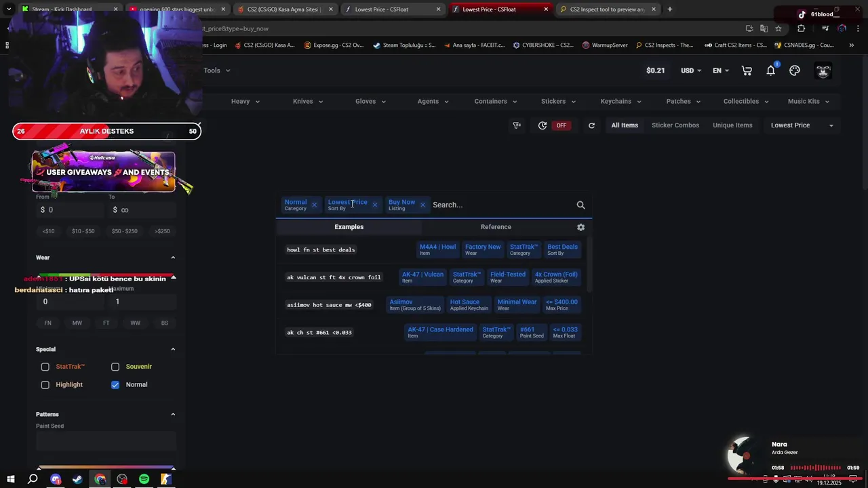Expand the Heavy category dropdown
The width and height of the screenshot is (868, 488).
coord(245,102)
